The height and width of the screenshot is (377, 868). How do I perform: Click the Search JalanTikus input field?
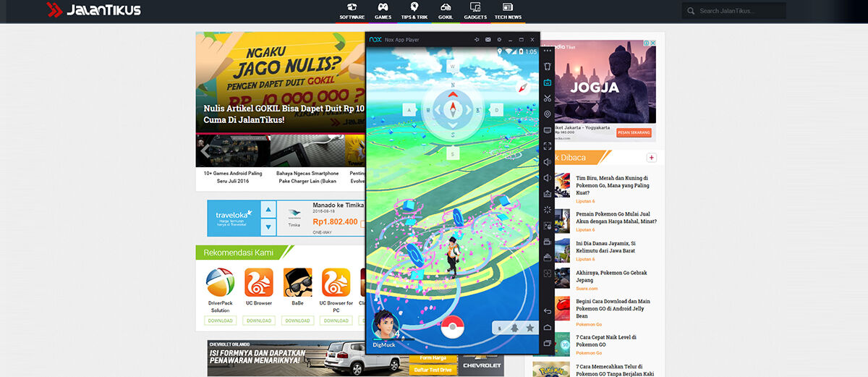coord(733,11)
